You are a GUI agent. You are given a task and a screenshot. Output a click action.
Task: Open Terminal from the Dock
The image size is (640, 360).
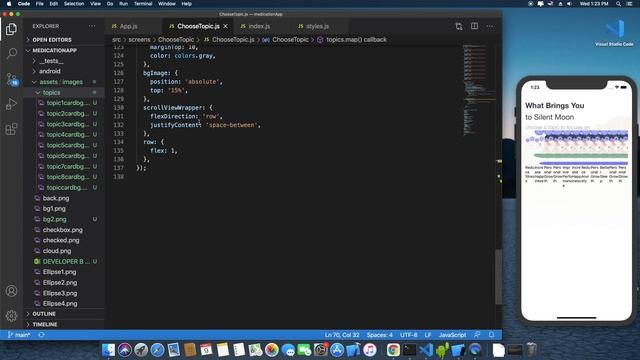pyautogui.click(x=409, y=350)
